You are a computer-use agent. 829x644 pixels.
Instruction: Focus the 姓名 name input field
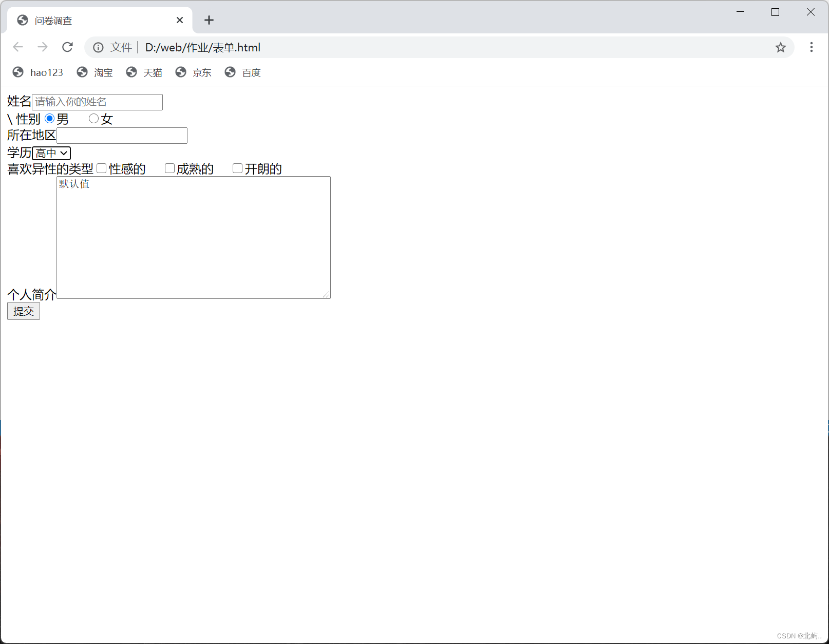click(x=97, y=102)
